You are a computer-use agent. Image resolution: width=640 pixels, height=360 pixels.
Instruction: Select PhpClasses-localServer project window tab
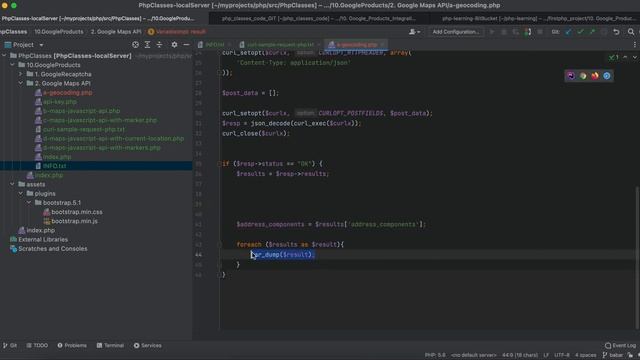pos(104,18)
